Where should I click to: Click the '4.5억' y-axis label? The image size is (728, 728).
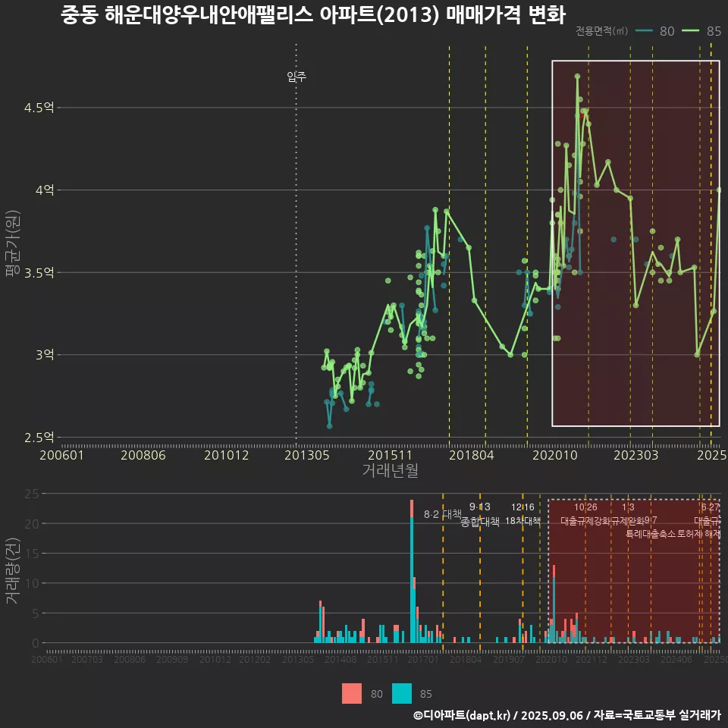(x=39, y=108)
